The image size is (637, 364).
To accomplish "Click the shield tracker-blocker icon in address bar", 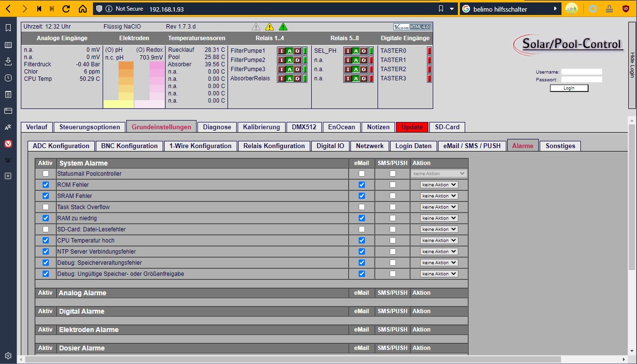I will [99, 9].
